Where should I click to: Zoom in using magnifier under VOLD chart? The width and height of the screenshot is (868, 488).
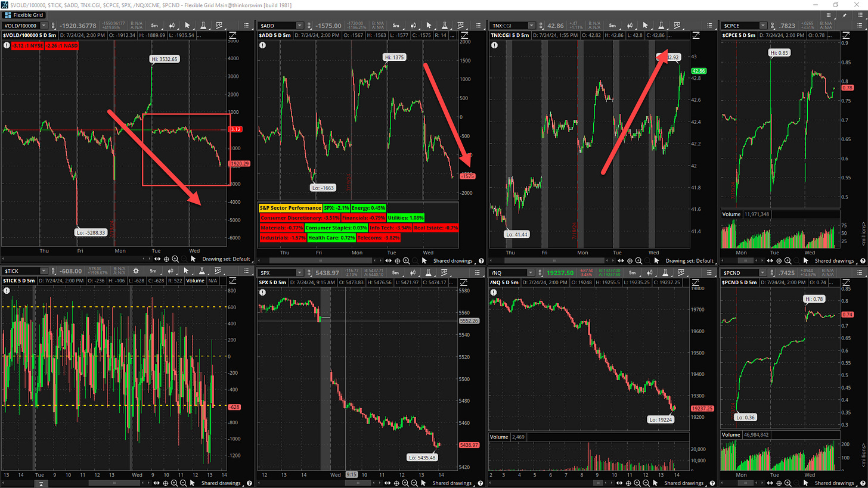pyautogui.click(x=176, y=260)
